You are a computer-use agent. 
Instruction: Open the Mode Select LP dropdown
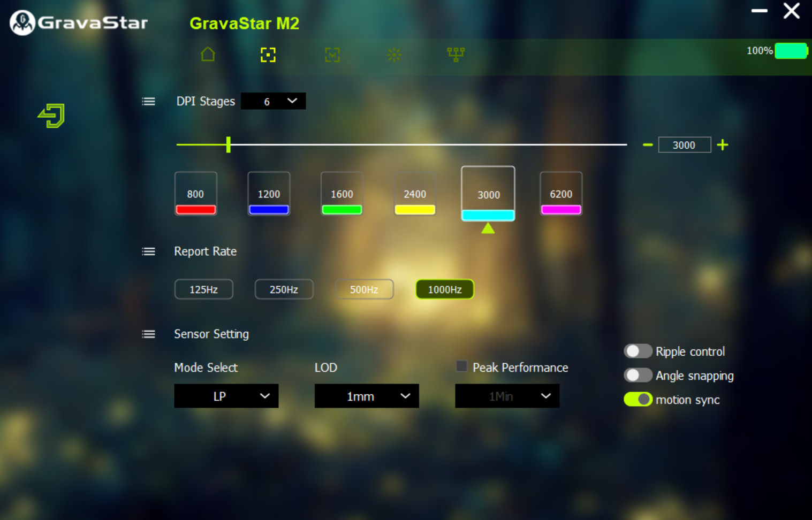[x=226, y=396]
